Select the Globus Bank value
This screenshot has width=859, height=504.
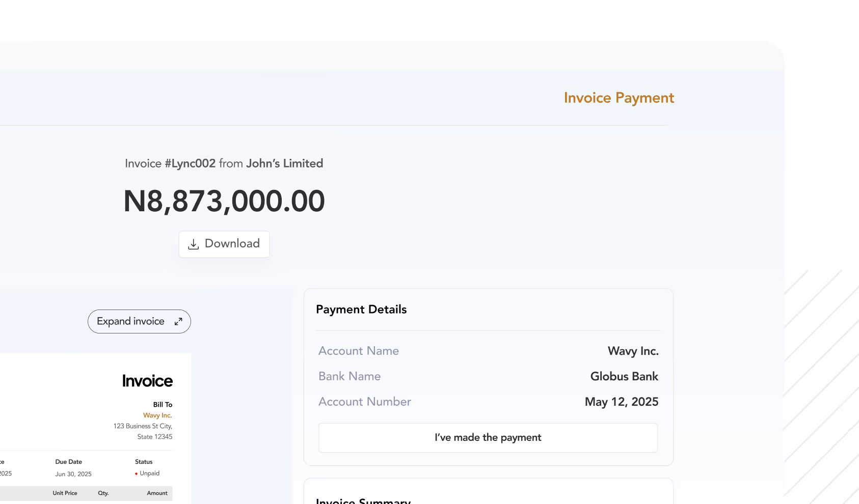pyautogui.click(x=624, y=376)
